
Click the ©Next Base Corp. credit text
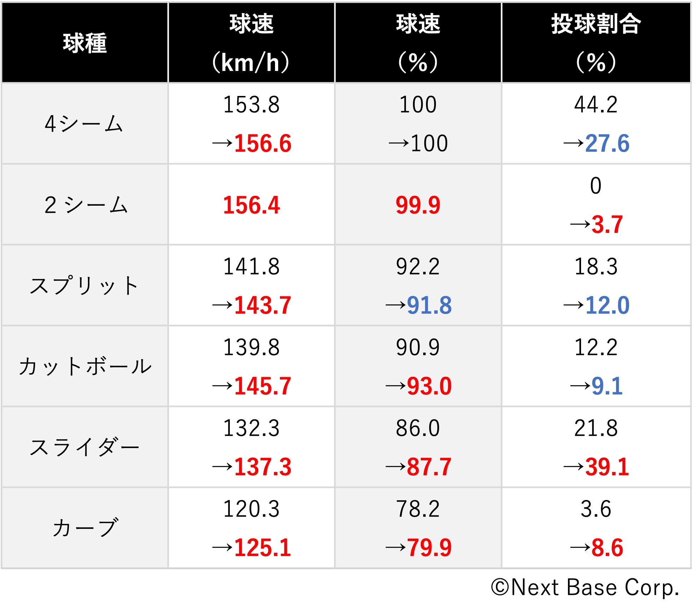point(585,588)
